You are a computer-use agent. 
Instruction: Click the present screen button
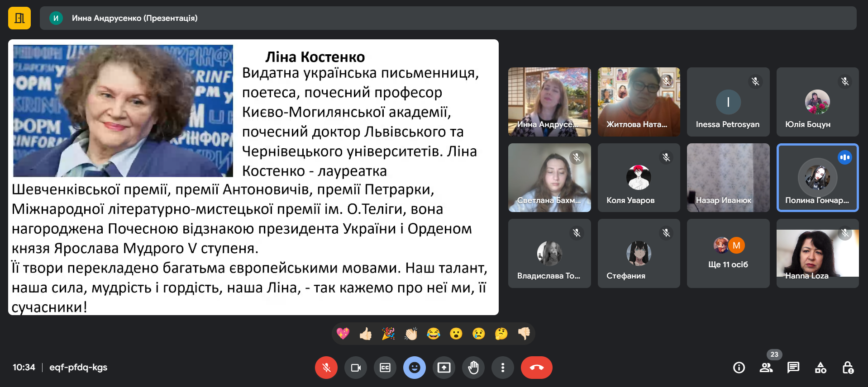444,368
